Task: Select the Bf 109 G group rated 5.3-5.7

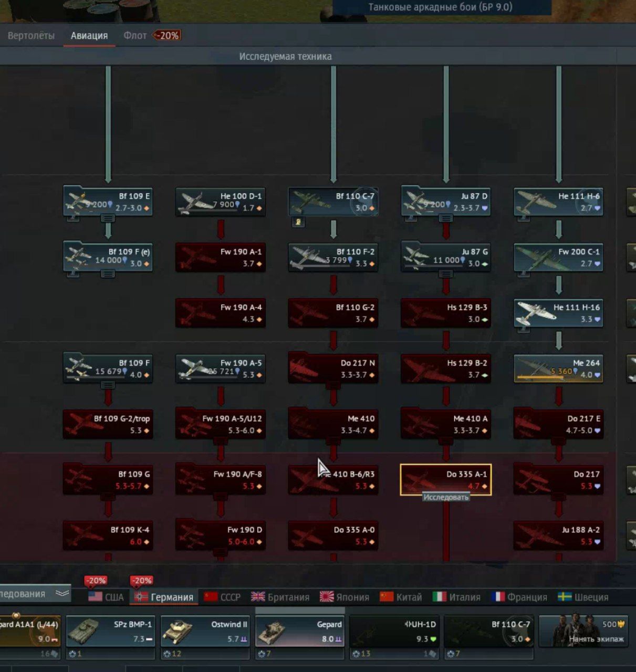Action: point(108,480)
